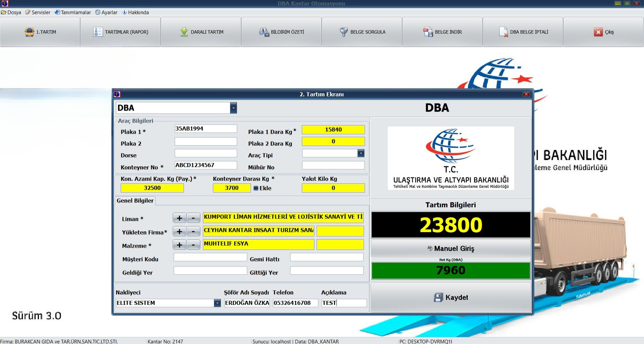This screenshot has width=644, height=344.
Task: Click the Yakıt Kilo Kg field
Action: (333, 188)
